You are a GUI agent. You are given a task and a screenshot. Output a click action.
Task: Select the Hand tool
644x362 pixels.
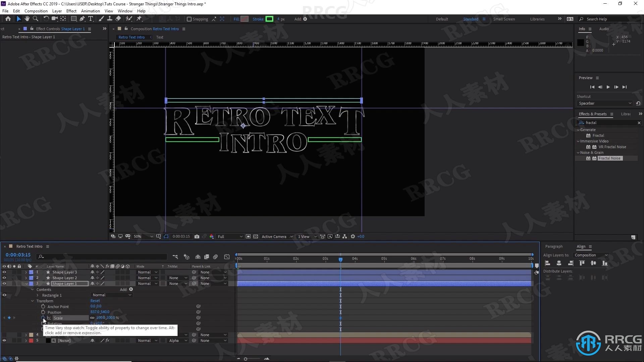point(27,19)
